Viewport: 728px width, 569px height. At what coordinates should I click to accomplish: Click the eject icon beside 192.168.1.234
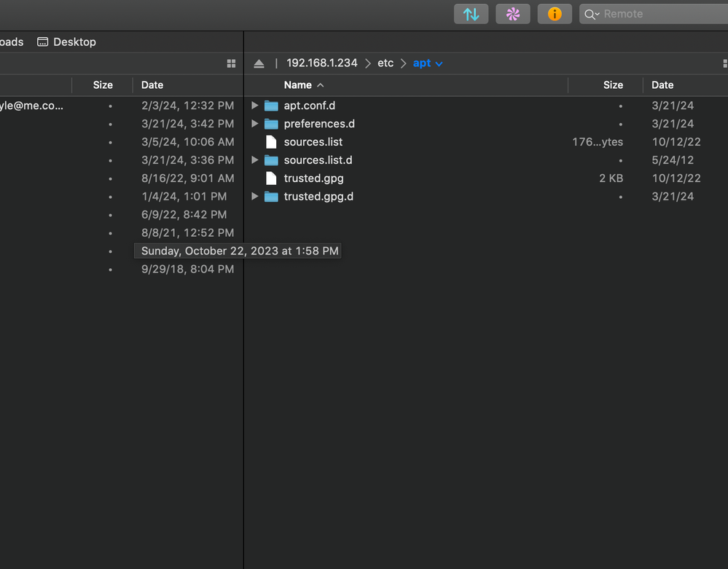coord(259,63)
